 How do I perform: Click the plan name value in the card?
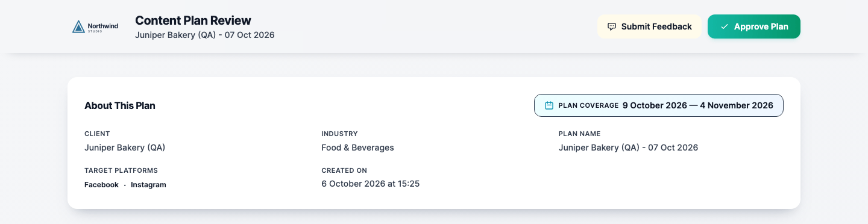tap(628, 147)
